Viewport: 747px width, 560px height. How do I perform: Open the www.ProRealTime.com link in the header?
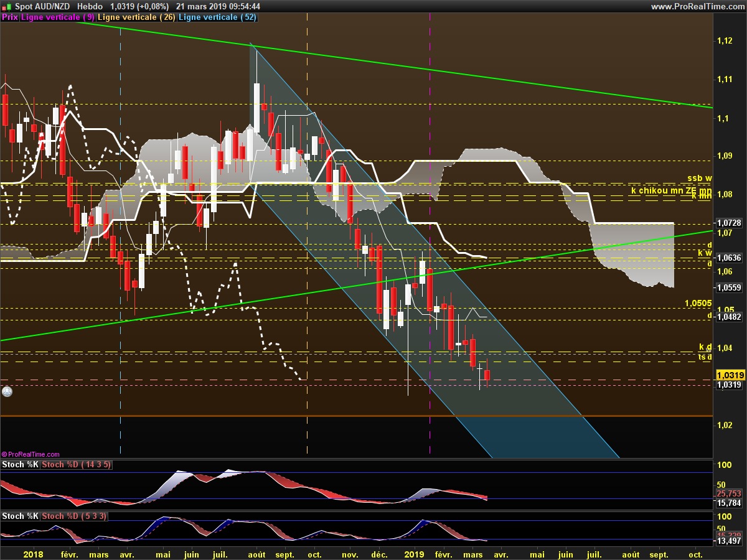coord(697,6)
